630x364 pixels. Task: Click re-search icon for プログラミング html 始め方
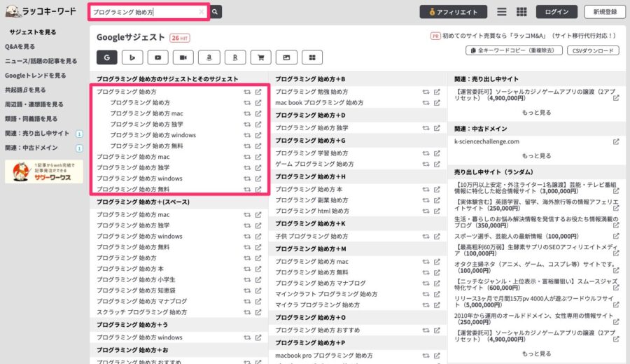426,211
